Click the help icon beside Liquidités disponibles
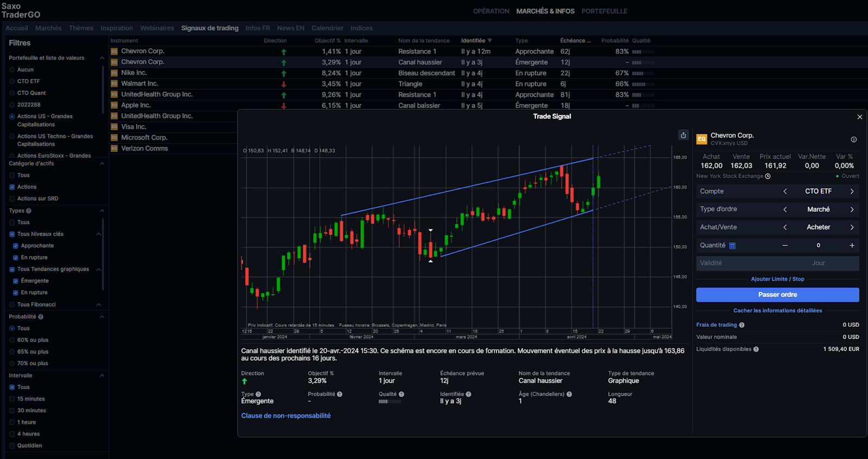868x459 pixels. [756, 349]
